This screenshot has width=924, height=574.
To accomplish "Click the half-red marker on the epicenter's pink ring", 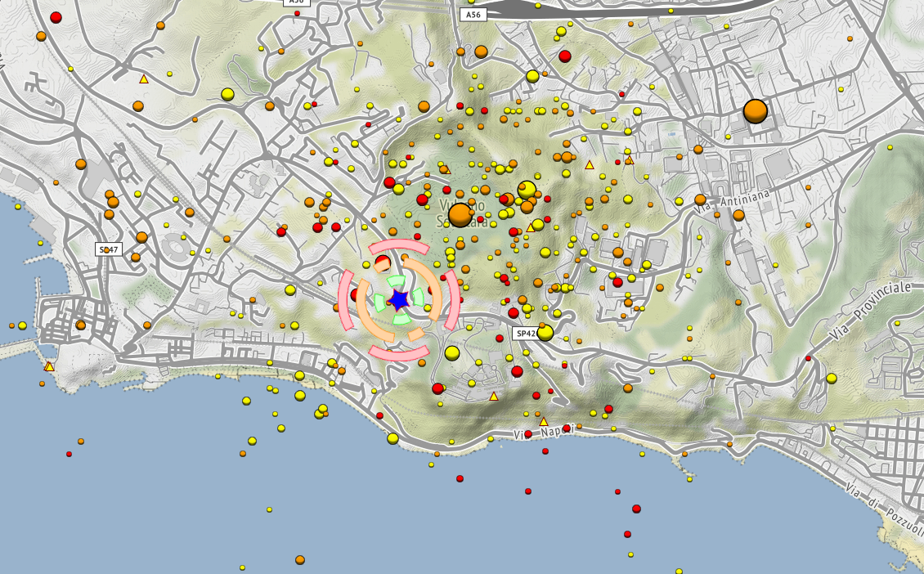I will [x=383, y=262].
